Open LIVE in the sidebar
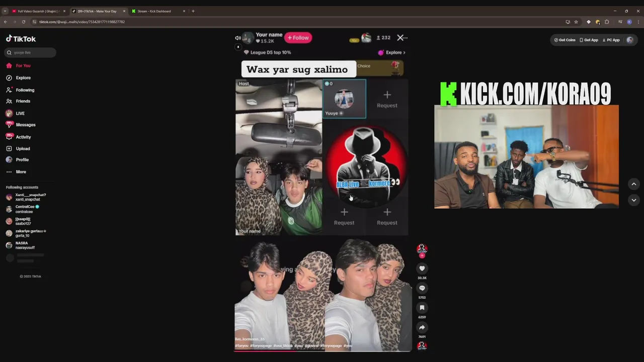This screenshot has width=644, height=362. (15, 114)
